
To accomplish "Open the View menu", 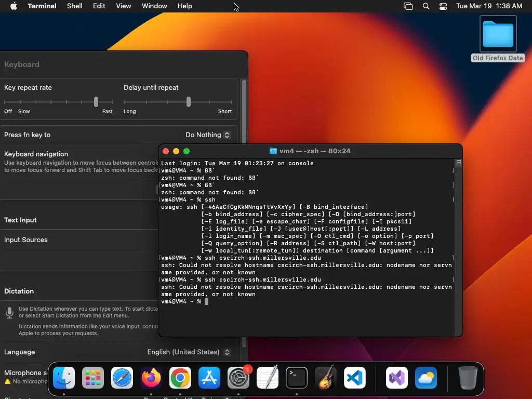I will [x=124, y=6].
